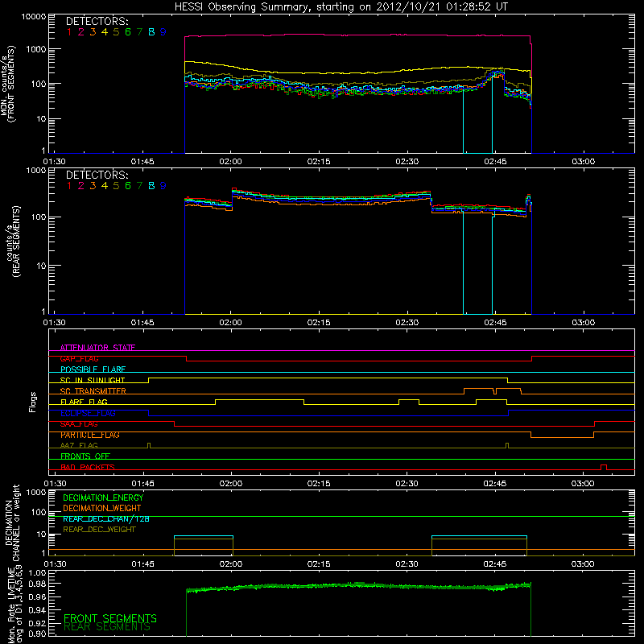
Task: Select detector 2 in the front segments legend
Action: pyautogui.click(x=81, y=32)
